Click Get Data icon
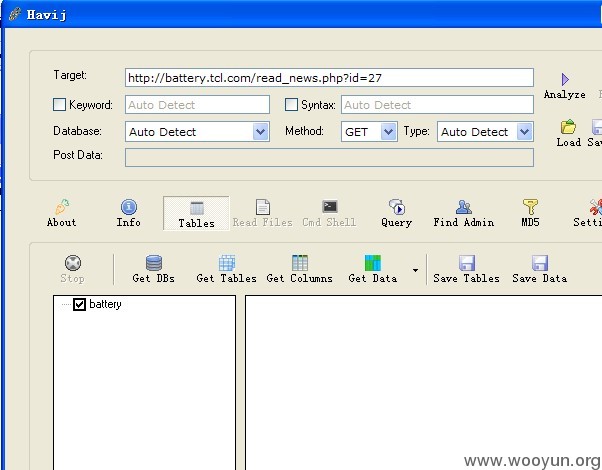This screenshot has height=470, width=602. [372, 263]
